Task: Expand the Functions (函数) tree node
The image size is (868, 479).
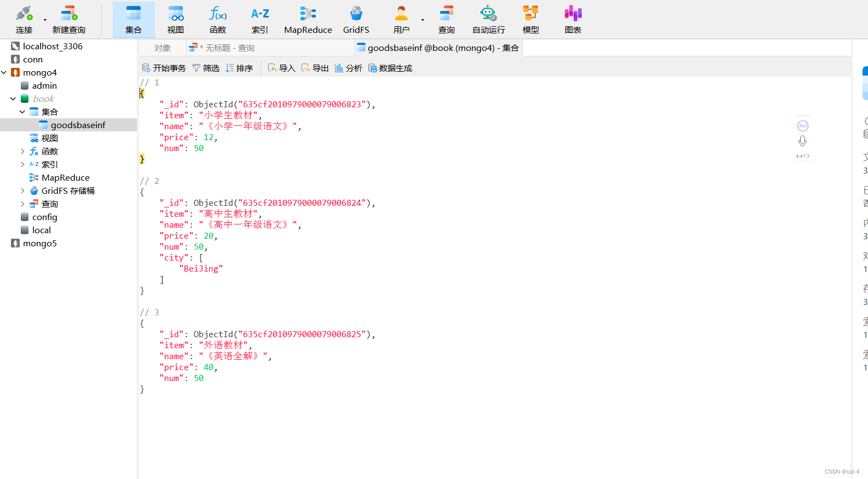Action: 22,151
